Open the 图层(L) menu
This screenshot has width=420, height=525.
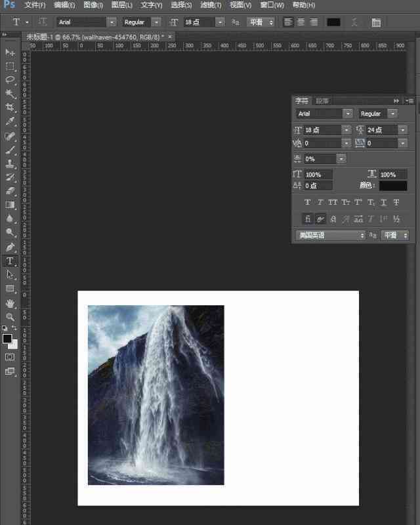pyautogui.click(x=122, y=5)
